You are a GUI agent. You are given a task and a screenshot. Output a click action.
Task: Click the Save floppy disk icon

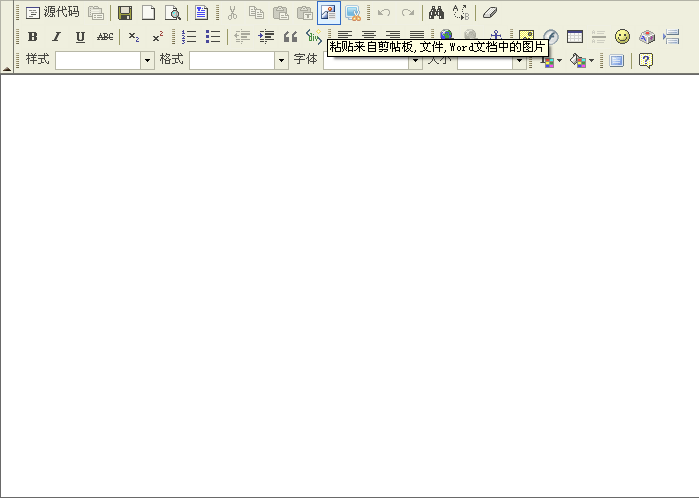tap(125, 13)
